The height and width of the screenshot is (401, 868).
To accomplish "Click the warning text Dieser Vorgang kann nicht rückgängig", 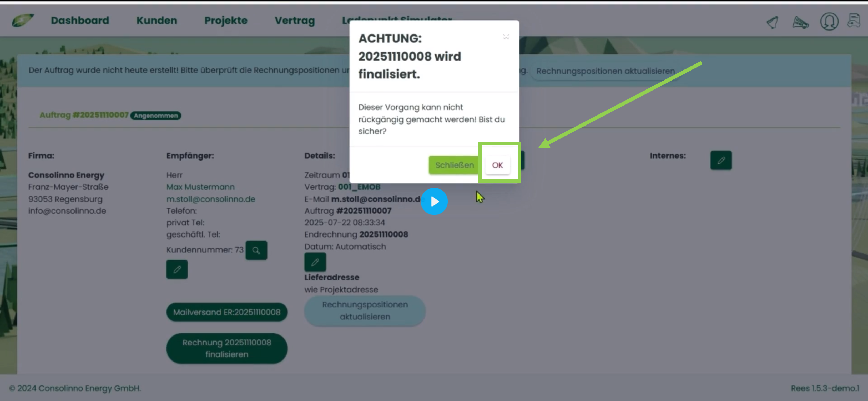I will (x=431, y=119).
